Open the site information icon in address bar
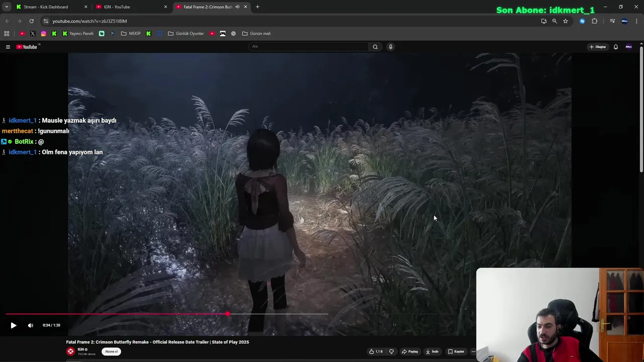Image resolution: width=644 pixels, height=362 pixels. coord(46,21)
